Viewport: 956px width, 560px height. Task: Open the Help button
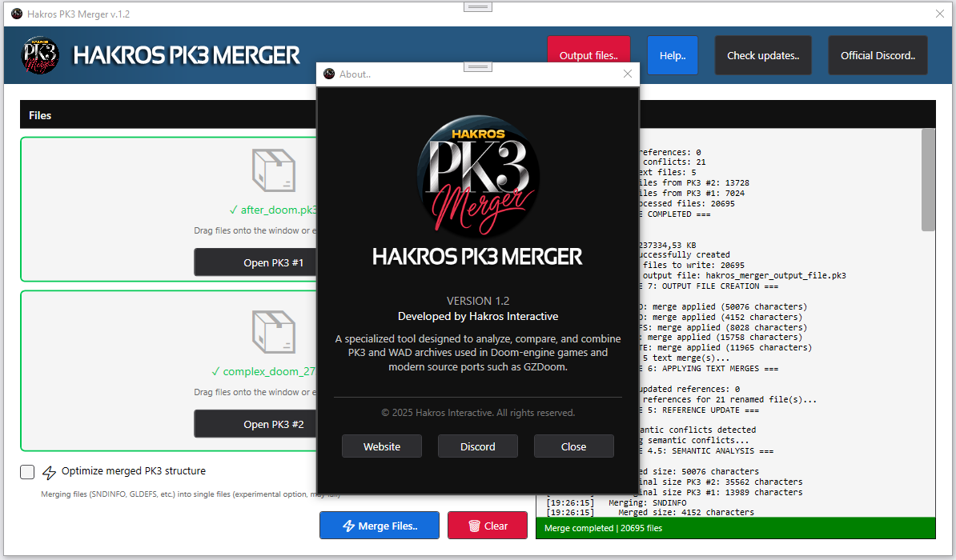(673, 55)
